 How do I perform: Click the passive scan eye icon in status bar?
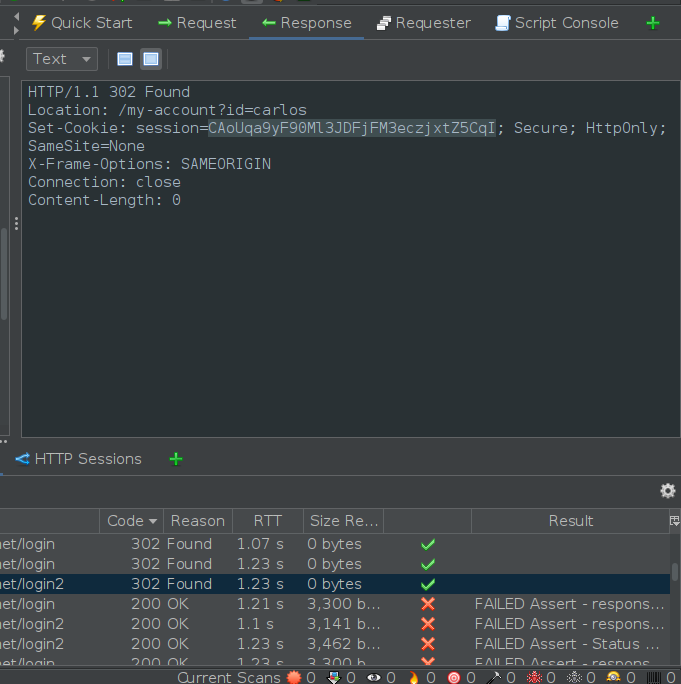pyautogui.click(x=374, y=677)
